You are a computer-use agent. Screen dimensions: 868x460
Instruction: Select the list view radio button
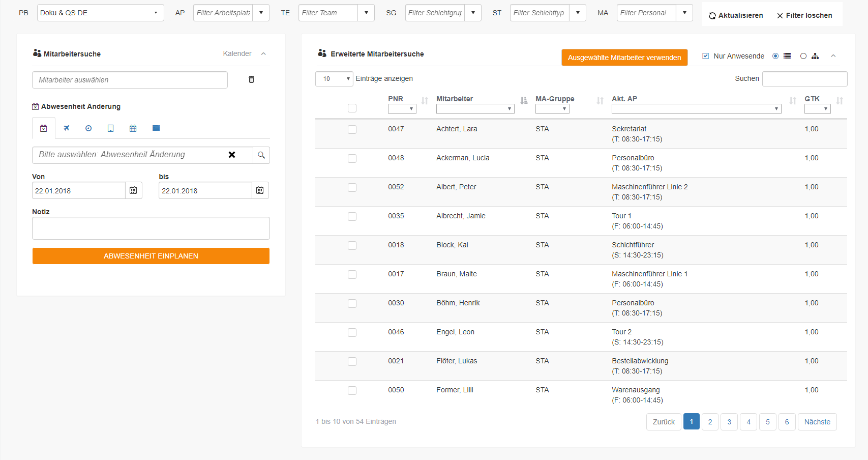point(775,56)
